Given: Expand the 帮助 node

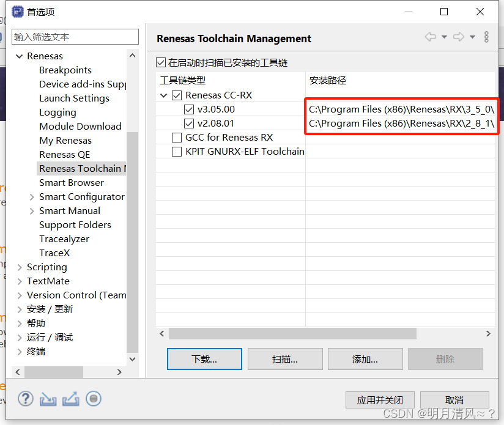Looking at the screenshot, I should click(20, 323).
